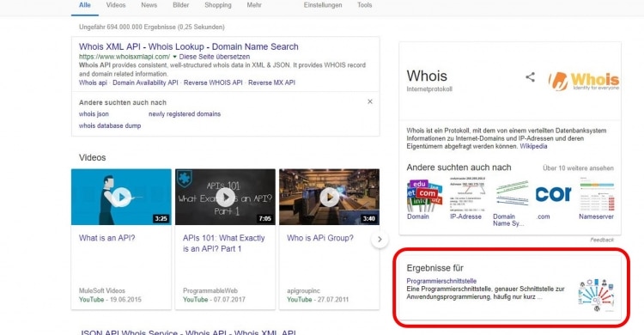644x335 pixels.
Task: Open the JSON API Whois Service result
Action: click(188, 332)
